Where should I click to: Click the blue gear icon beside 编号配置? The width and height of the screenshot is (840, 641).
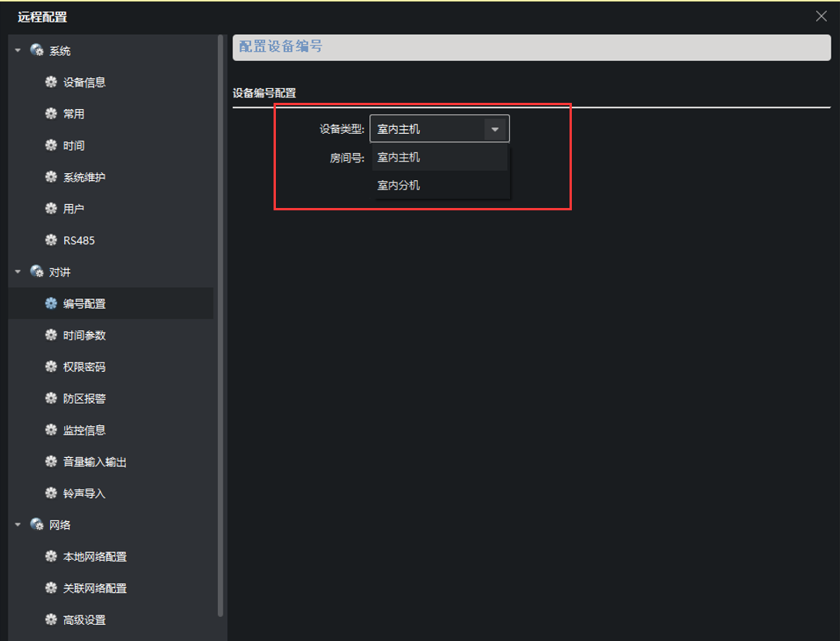pyautogui.click(x=51, y=303)
